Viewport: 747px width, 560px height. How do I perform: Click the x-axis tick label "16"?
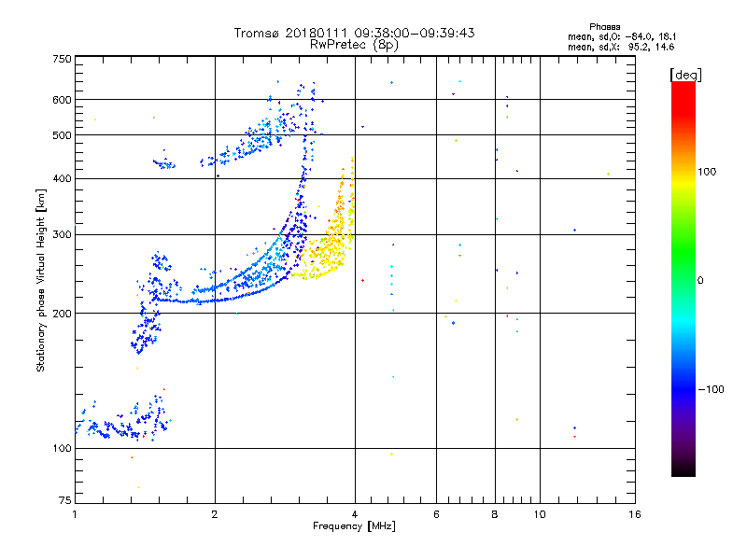tap(635, 514)
